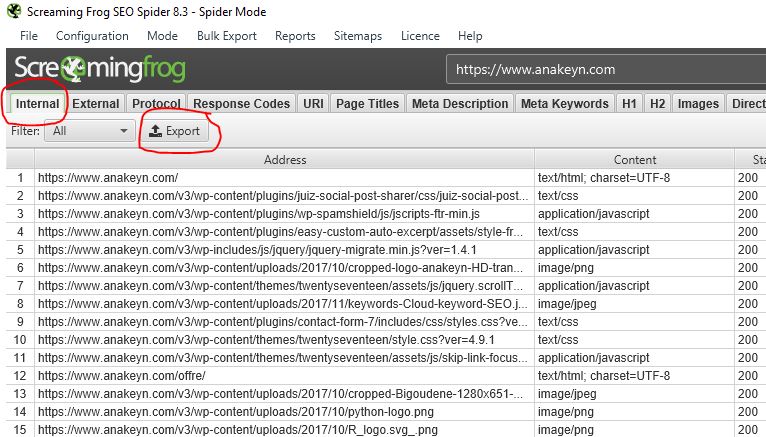The width and height of the screenshot is (766, 437).
Task: Select the skip-link-focus script address row
Action: coord(284,358)
